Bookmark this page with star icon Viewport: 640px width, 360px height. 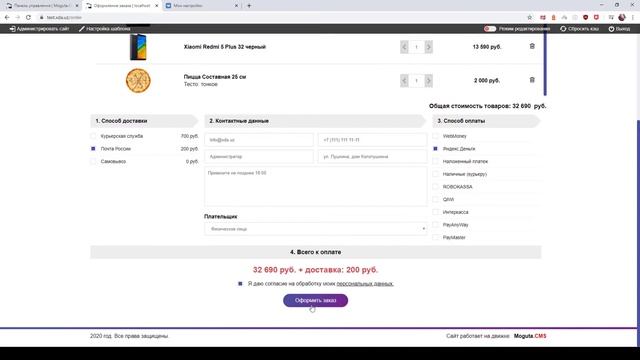[x=529, y=18]
